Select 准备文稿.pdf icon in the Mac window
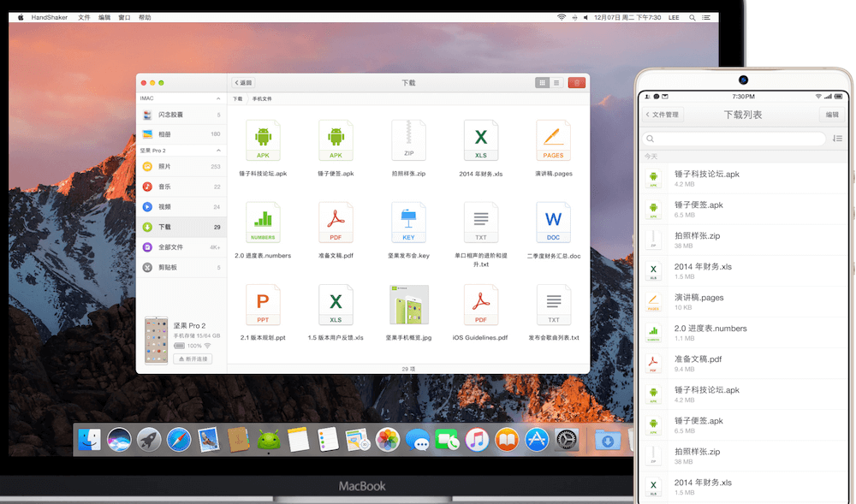The image size is (856, 504). click(x=336, y=222)
